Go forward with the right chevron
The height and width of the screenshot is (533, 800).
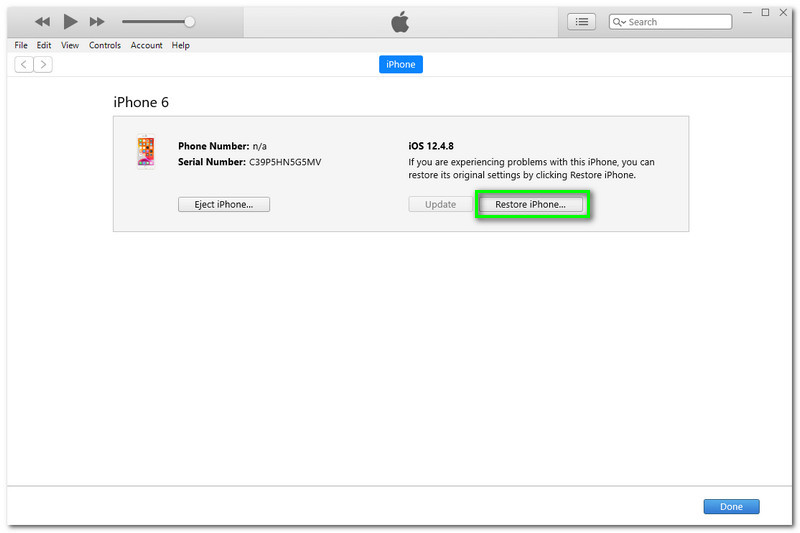(x=43, y=64)
